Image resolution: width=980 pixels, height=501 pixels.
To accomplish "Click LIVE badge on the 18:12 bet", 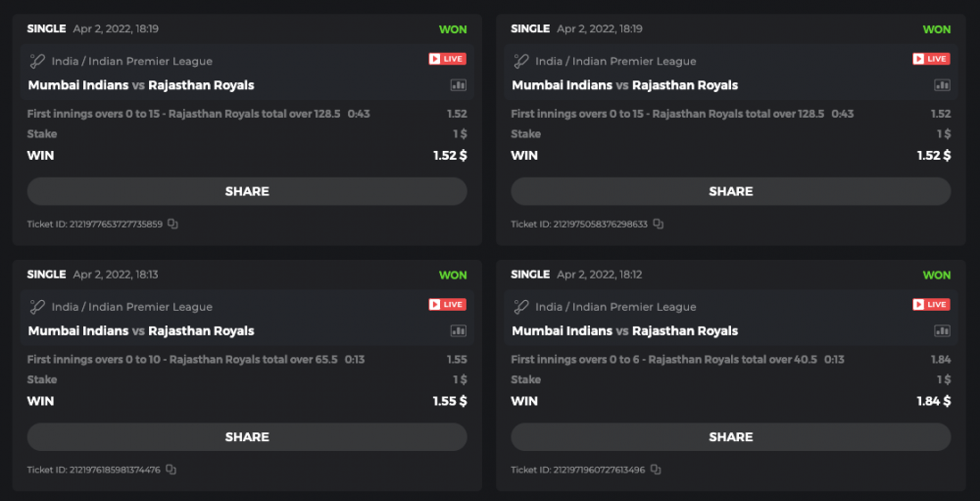I will coord(931,305).
